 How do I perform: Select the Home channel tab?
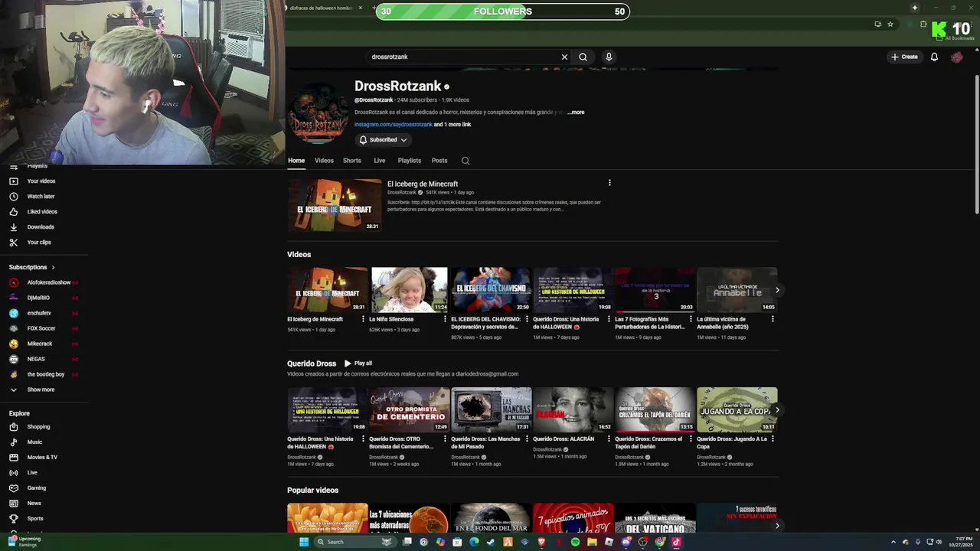pos(296,161)
